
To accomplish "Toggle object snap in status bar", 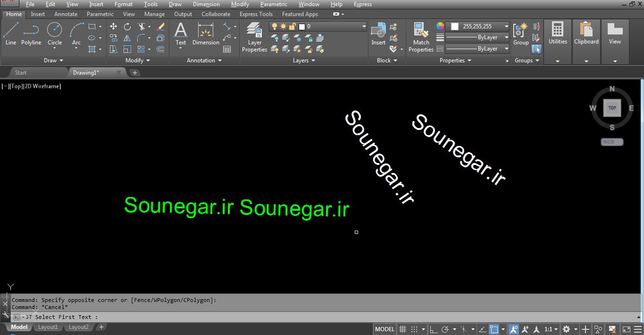I will [x=494, y=329].
